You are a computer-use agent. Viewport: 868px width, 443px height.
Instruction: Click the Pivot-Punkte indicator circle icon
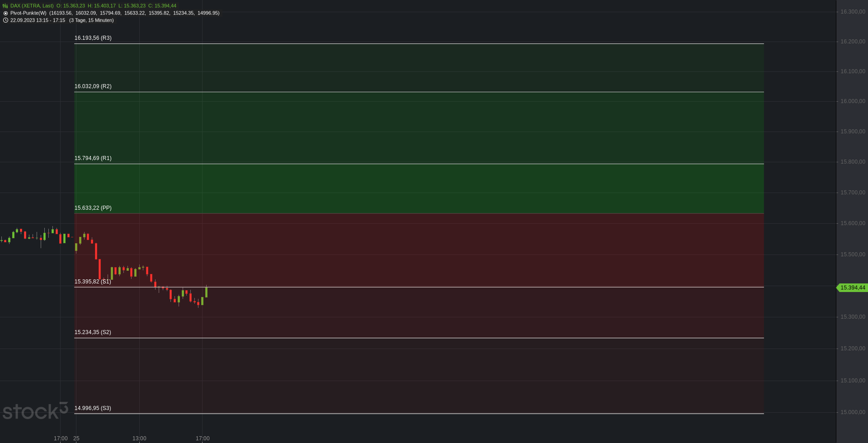click(5, 13)
